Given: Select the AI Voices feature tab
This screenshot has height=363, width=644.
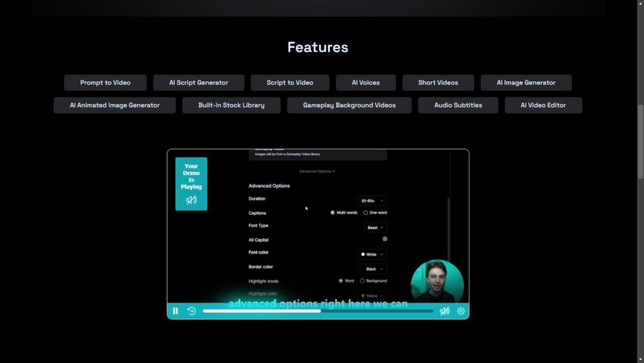Looking at the screenshot, I should click(x=365, y=82).
